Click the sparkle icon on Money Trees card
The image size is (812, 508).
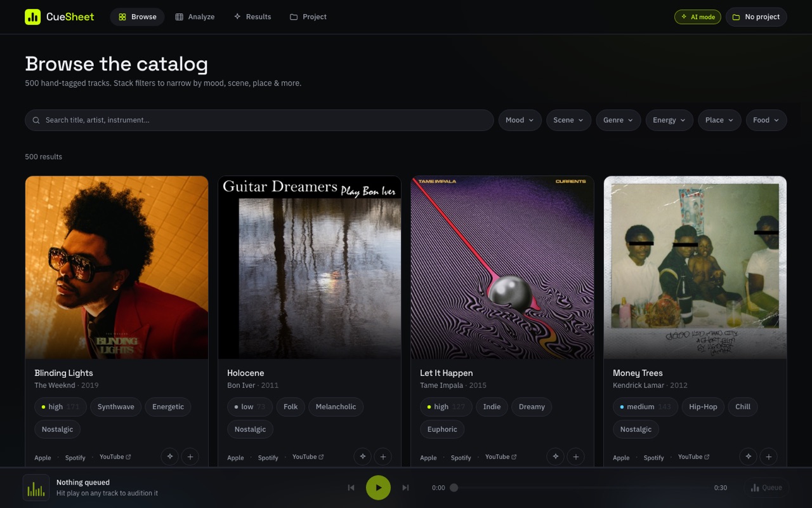click(x=748, y=457)
